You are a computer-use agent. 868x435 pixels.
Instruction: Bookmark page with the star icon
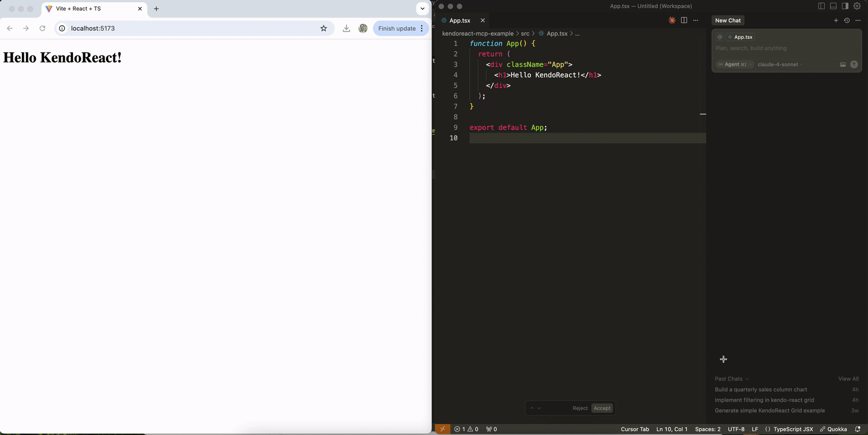pos(323,28)
